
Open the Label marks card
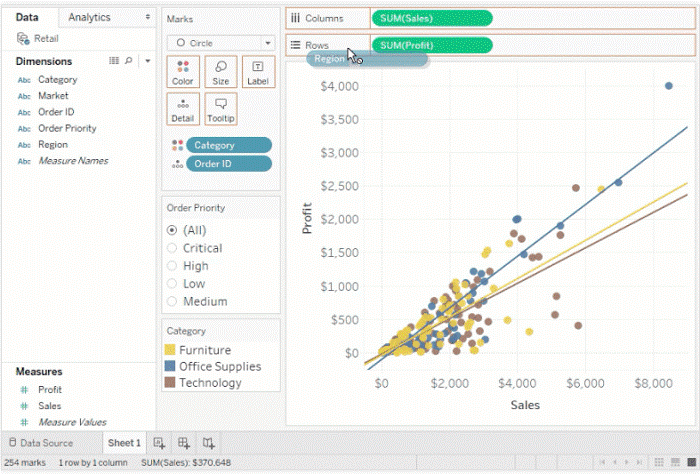click(258, 71)
